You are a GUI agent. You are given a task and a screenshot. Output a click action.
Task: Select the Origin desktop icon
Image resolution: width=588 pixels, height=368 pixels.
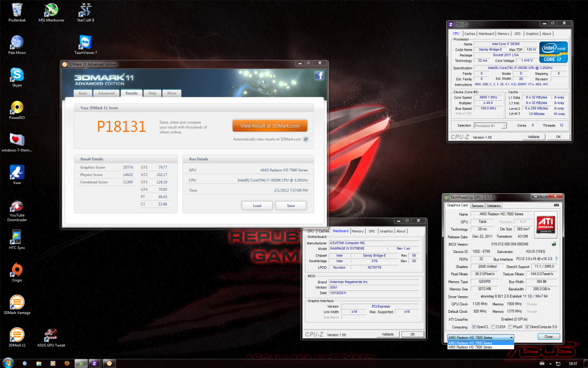17,272
